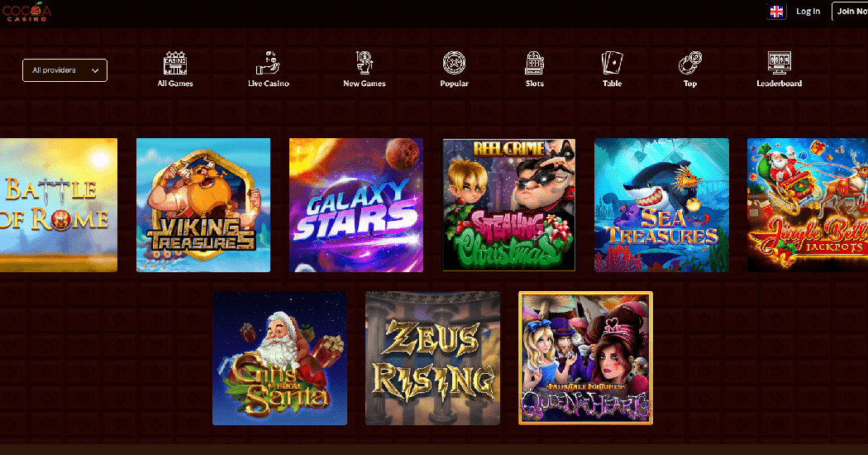Open the Leaderboard icon
The image size is (868, 455).
(779, 63)
